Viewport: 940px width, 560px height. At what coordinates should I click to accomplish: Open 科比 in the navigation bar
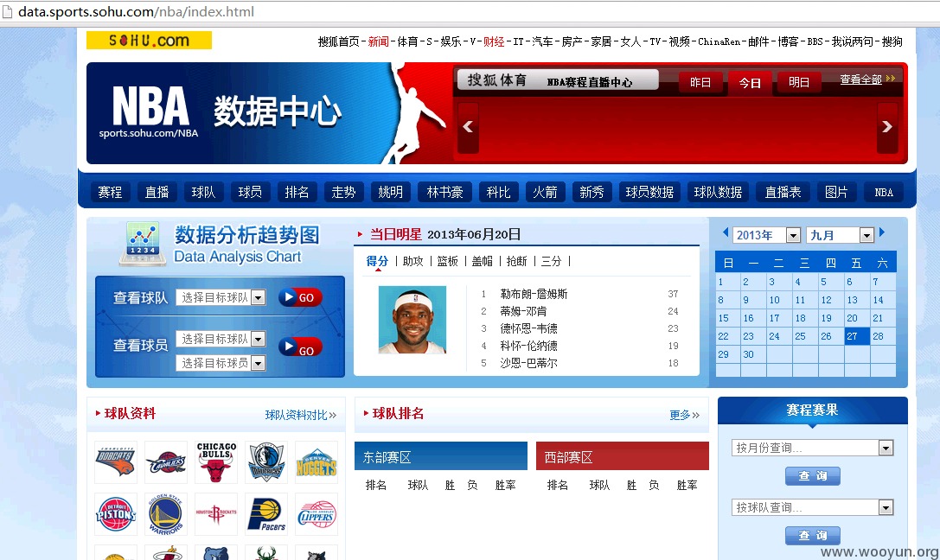click(x=498, y=192)
